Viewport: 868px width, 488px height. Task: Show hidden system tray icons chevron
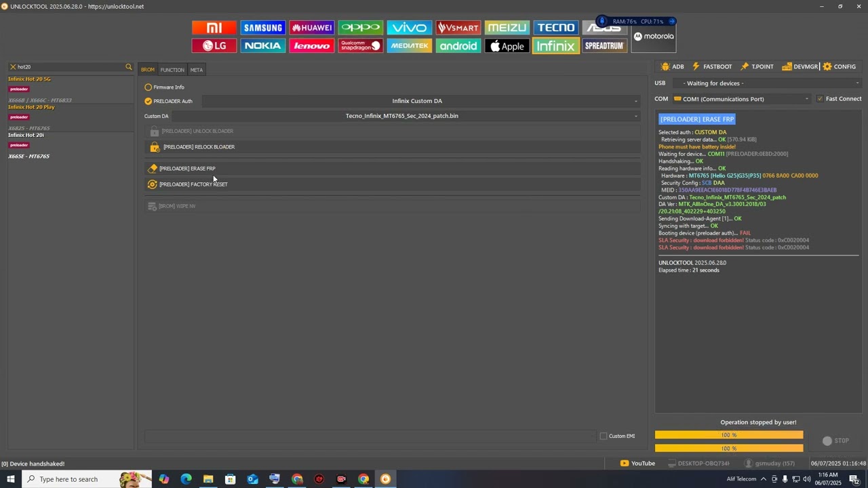pyautogui.click(x=763, y=479)
